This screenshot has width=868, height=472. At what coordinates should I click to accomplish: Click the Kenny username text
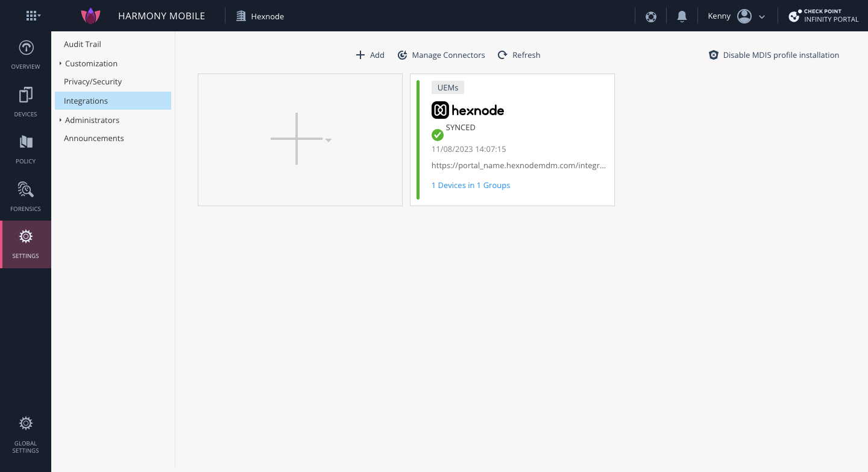coord(719,16)
